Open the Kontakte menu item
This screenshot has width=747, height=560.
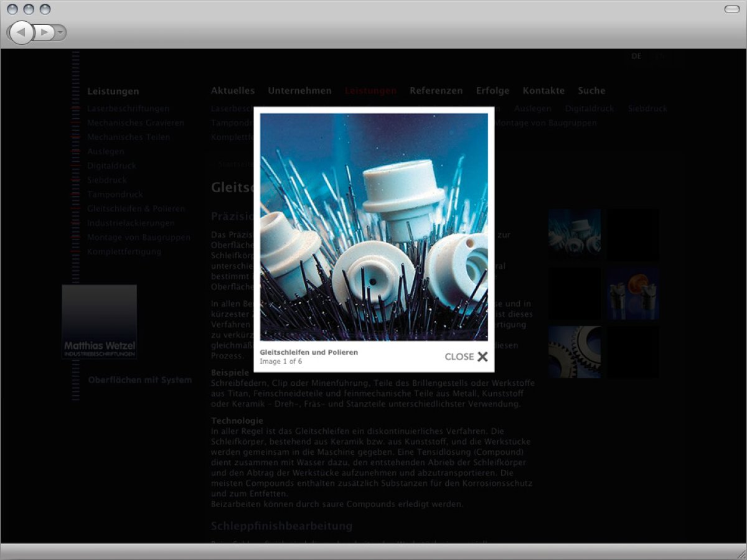coord(543,91)
